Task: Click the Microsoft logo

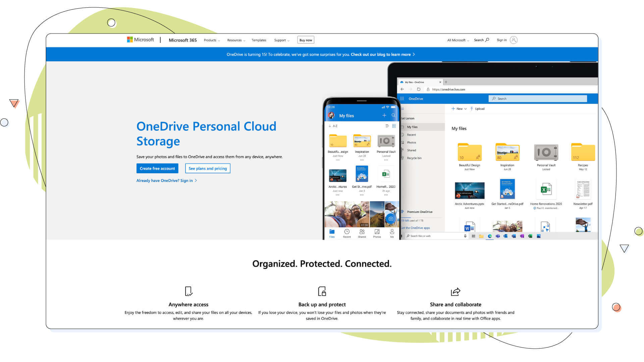Action: point(140,40)
